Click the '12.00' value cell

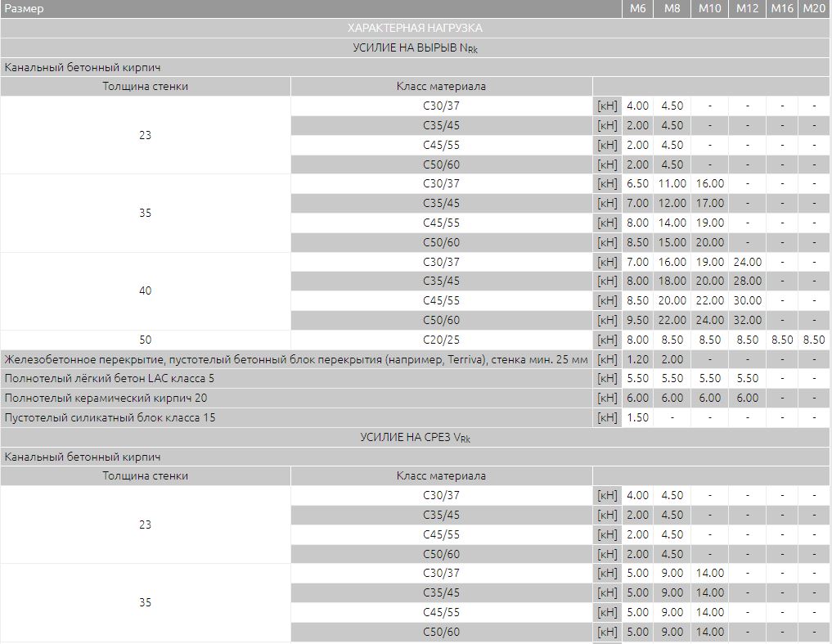672,203
